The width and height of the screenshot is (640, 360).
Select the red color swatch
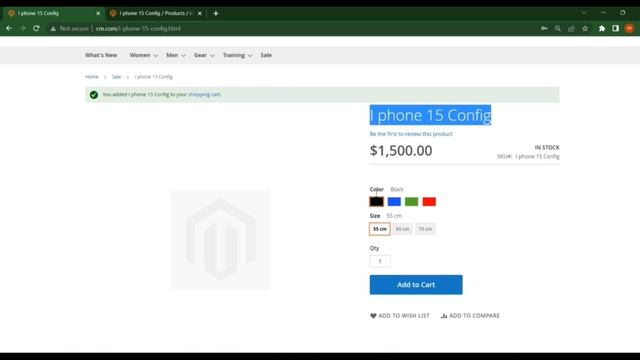coord(429,202)
